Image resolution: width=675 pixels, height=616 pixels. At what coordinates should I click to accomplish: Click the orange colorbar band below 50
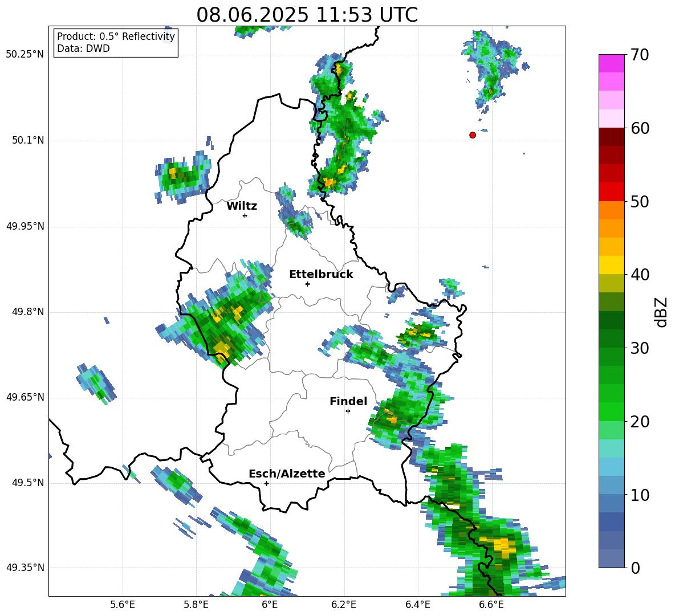pyautogui.click(x=611, y=210)
